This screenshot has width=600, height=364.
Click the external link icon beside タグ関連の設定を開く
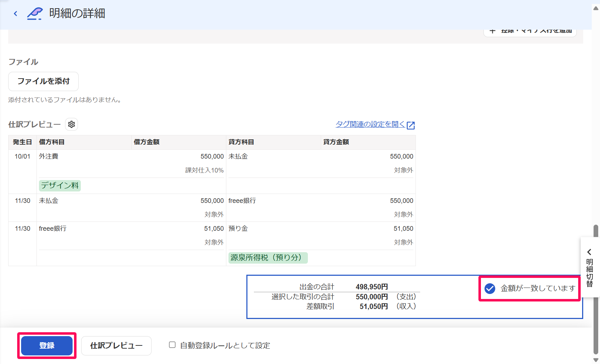click(x=411, y=125)
